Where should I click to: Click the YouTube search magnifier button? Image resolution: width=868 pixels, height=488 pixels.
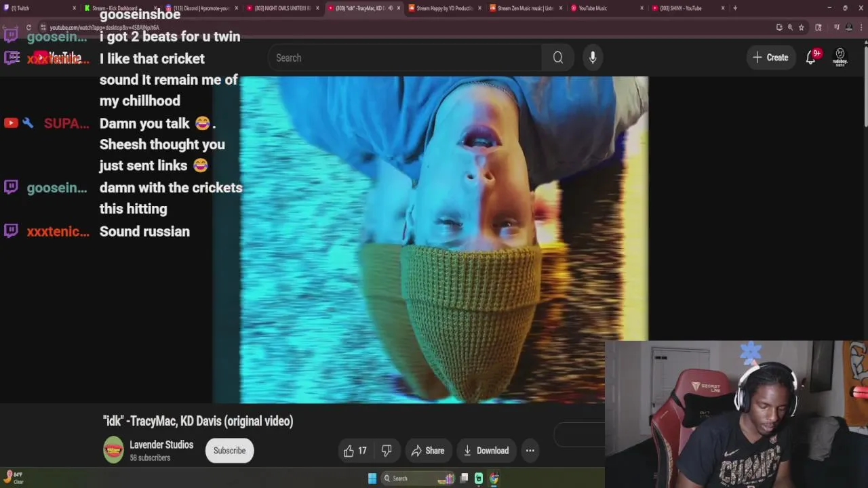pos(557,58)
